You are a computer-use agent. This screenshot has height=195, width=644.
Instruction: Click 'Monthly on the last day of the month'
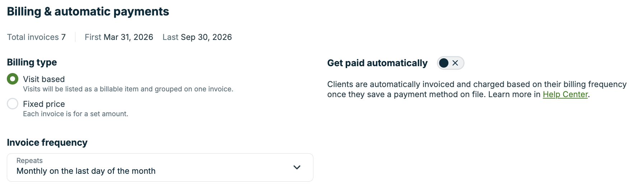[x=86, y=171]
